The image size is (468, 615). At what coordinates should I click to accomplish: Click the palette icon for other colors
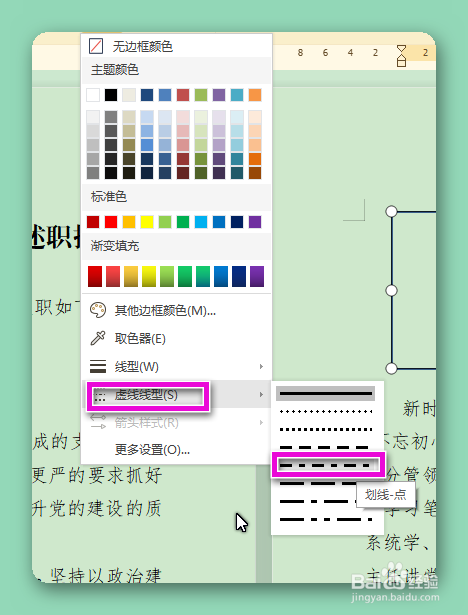click(98, 310)
